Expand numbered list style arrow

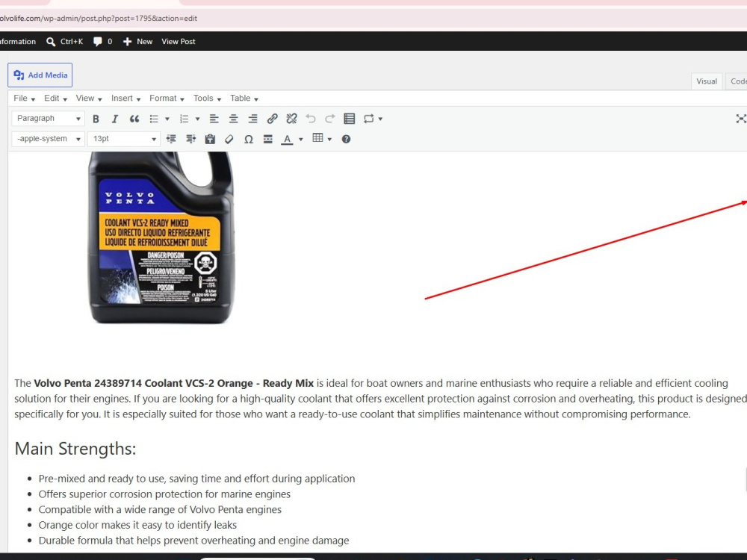coord(197,119)
